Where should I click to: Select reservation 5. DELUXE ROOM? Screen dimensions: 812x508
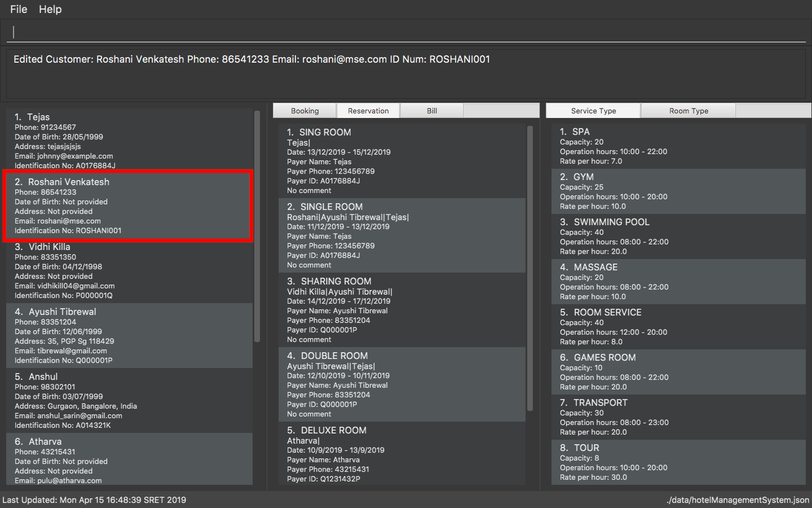click(x=402, y=453)
